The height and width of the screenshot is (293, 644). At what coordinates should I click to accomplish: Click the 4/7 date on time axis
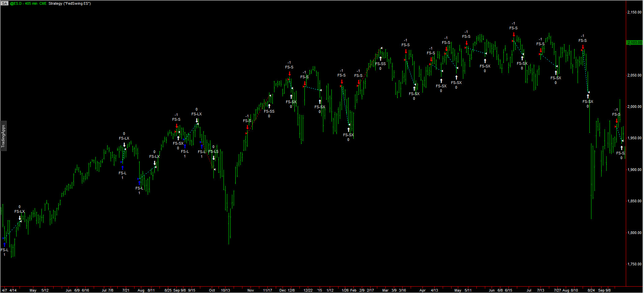pos(4,290)
